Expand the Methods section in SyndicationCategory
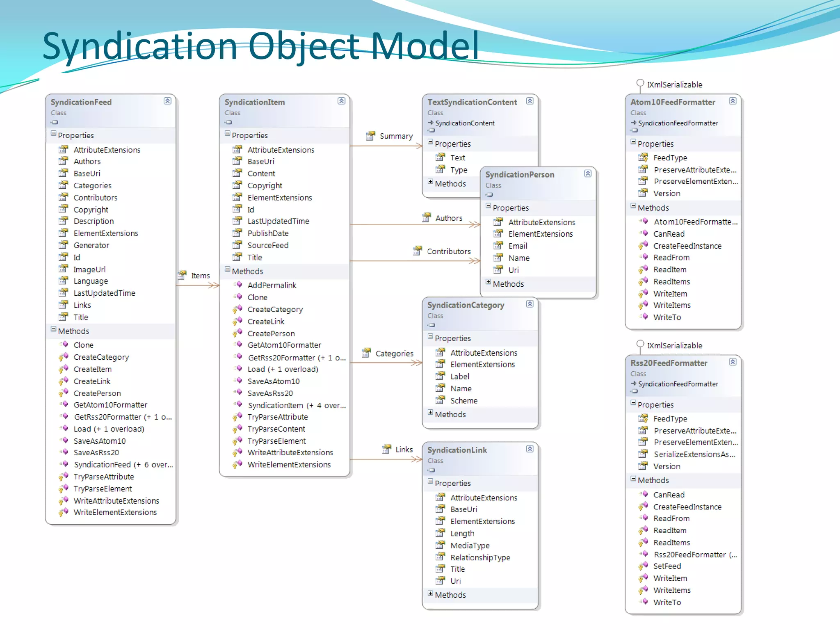Viewport: 840px width, 630px height. coord(430,413)
